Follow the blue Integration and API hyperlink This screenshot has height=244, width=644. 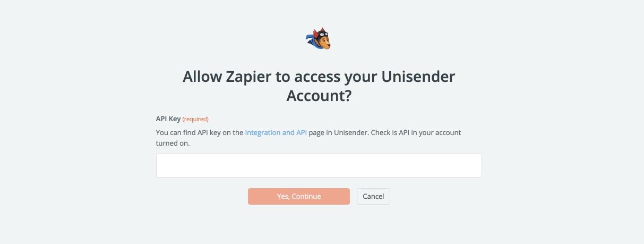[276, 132]
